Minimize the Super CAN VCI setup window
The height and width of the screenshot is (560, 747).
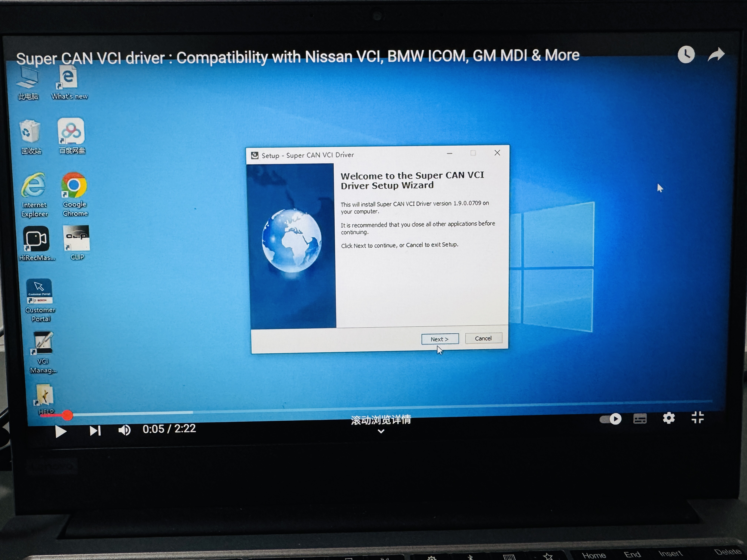[x=449, y=154]
